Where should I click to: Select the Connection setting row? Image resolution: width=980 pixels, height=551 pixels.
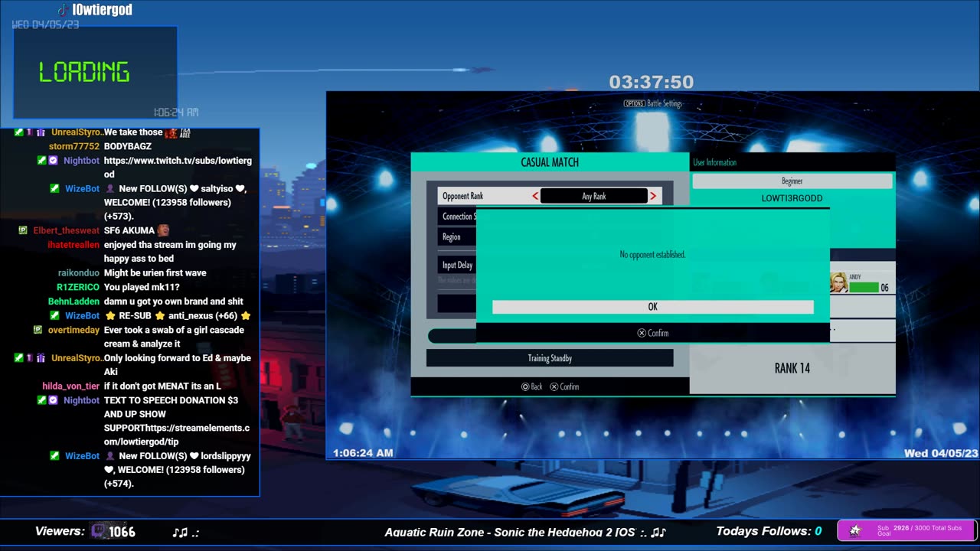[457, 217]
